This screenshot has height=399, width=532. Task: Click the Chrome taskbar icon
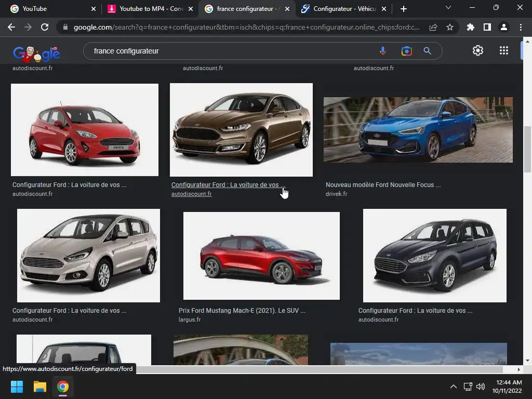63,387
